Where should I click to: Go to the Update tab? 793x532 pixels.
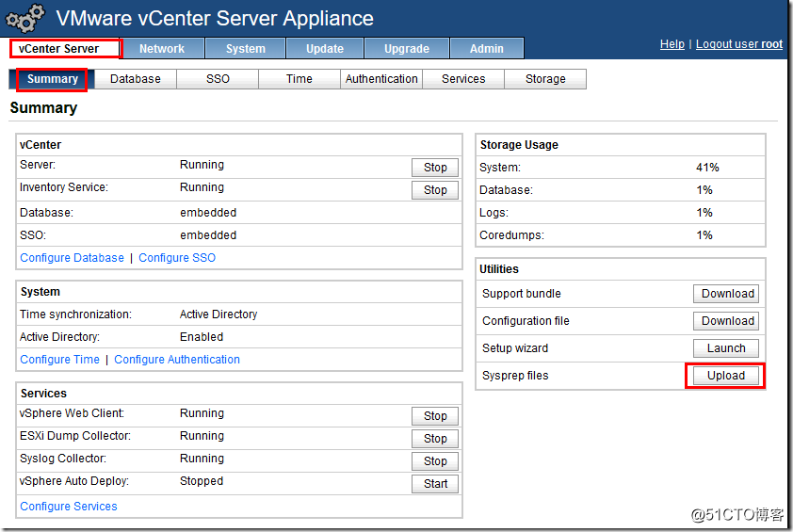click(x=325, y=49)
